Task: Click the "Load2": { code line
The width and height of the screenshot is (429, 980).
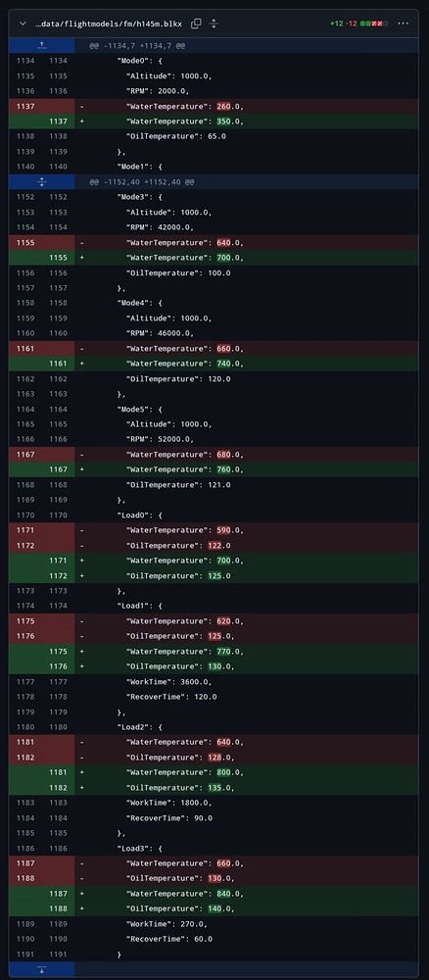Action: click(x=139, y=727)
